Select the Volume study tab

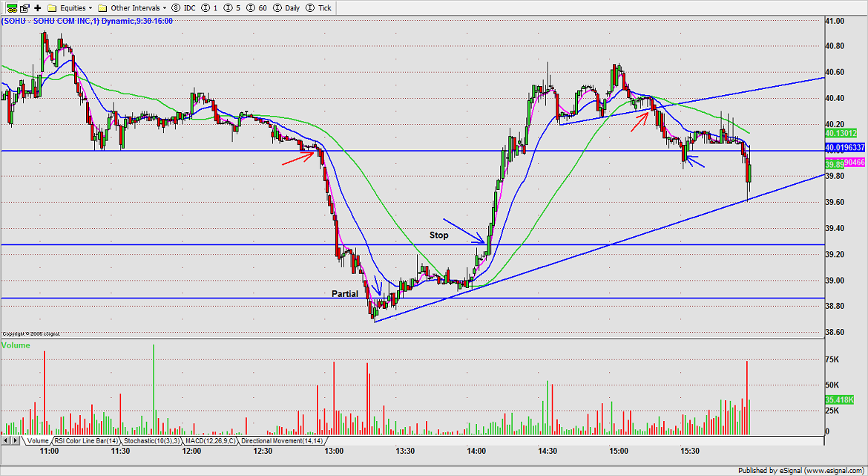(x=38, y=440)
